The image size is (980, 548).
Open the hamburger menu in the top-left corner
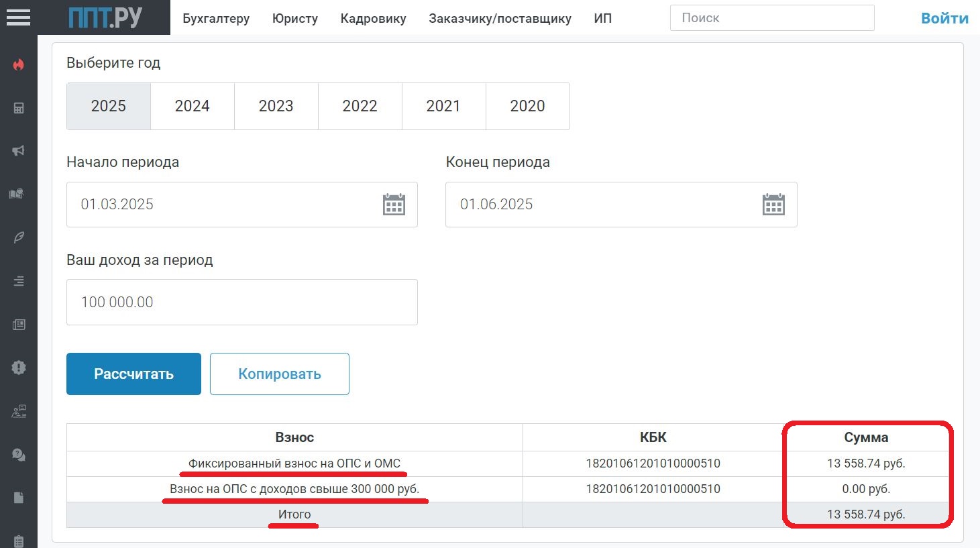click(x=18, y=17)
